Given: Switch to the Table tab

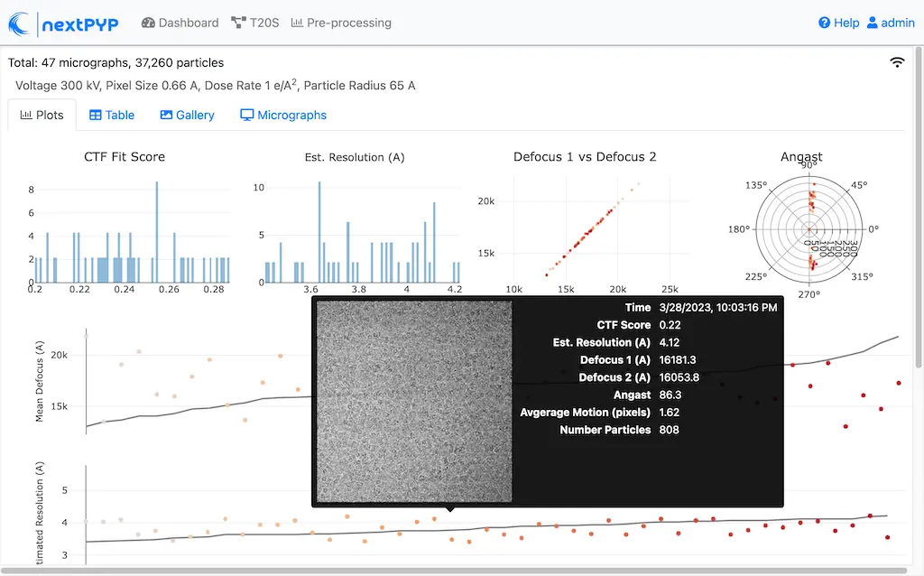Looking at the screenshot, I should 112,115.
